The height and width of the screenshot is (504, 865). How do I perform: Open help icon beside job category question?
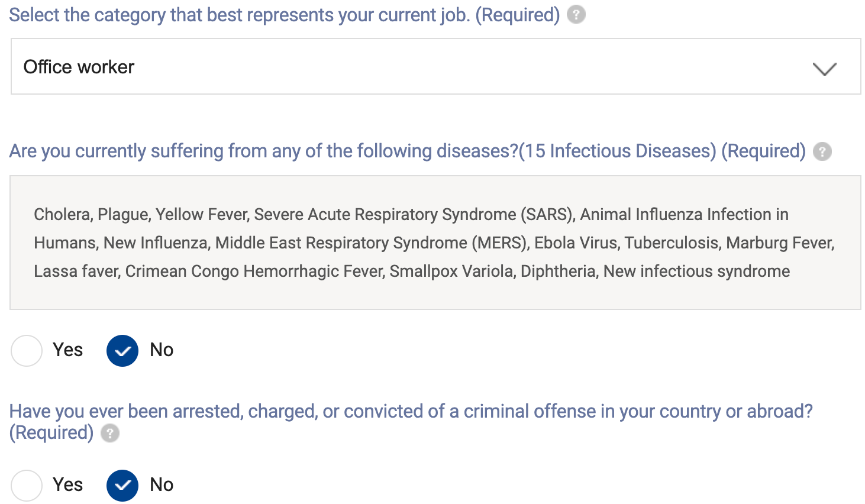pyautogui.click(x=576, y=15)
